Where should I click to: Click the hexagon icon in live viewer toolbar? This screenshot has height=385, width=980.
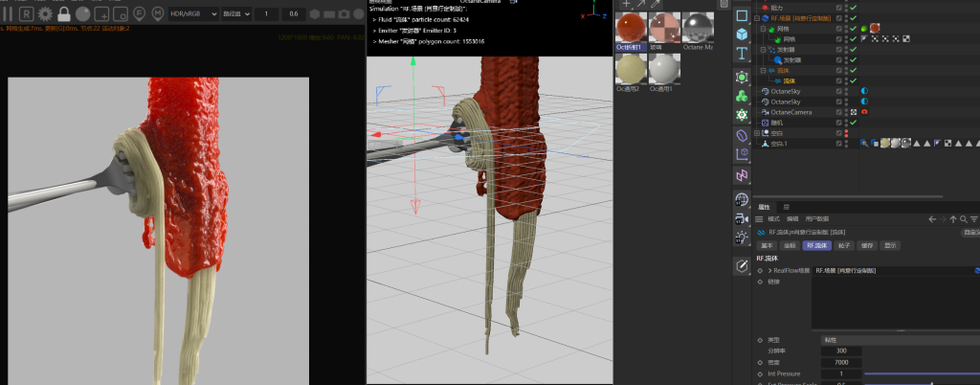pyautogui.click(x=314, y=13)
